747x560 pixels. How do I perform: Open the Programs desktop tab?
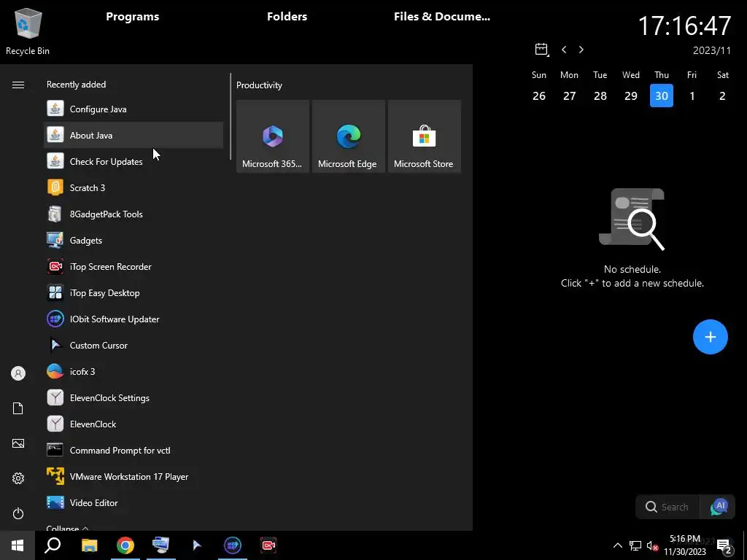coord(133,17)
